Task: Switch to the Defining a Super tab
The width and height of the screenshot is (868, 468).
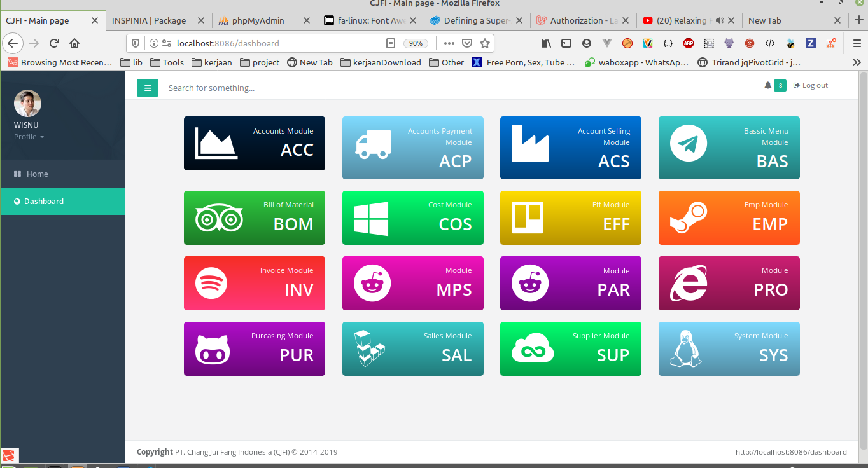Action: 477,20
